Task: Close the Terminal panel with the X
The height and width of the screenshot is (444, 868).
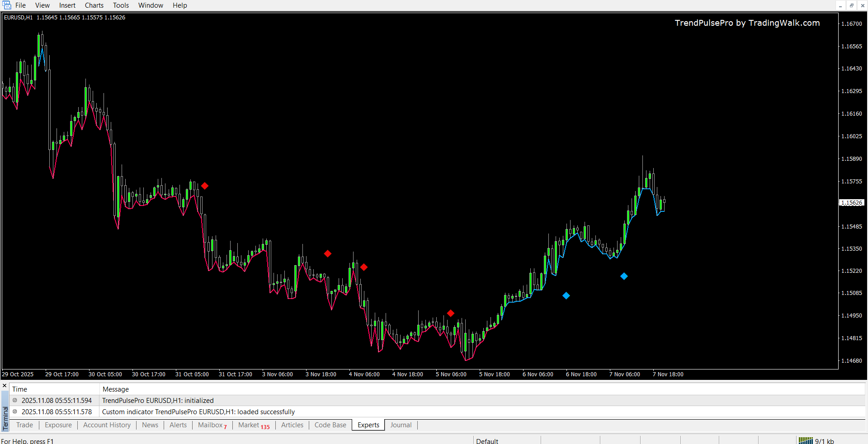Action: (x=5, y=386)
